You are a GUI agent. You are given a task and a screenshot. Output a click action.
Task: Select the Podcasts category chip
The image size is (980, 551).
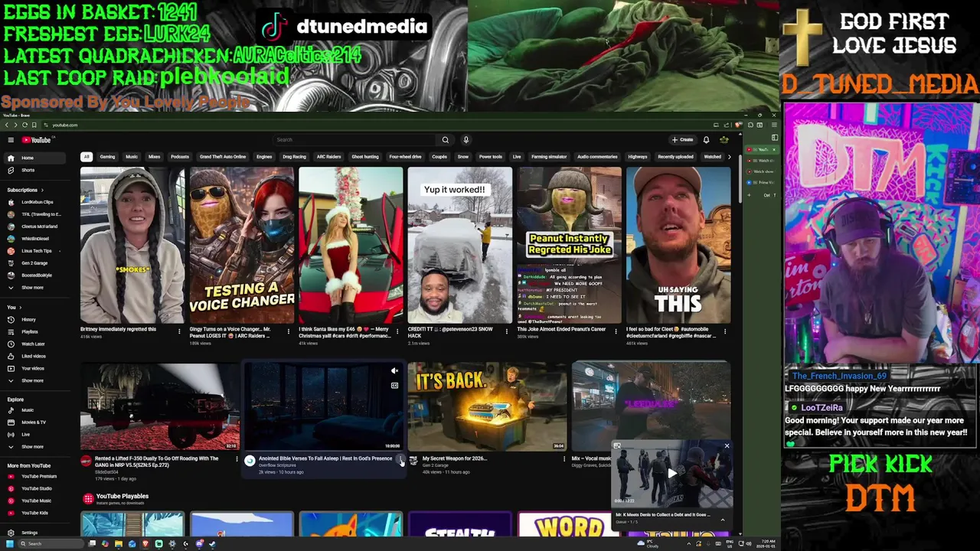180,157
